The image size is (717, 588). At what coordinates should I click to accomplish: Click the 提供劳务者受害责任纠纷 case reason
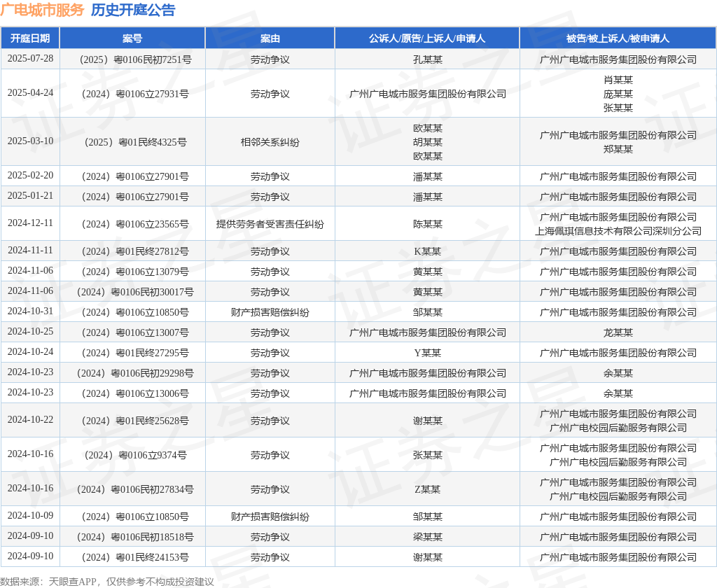(270, 224)
